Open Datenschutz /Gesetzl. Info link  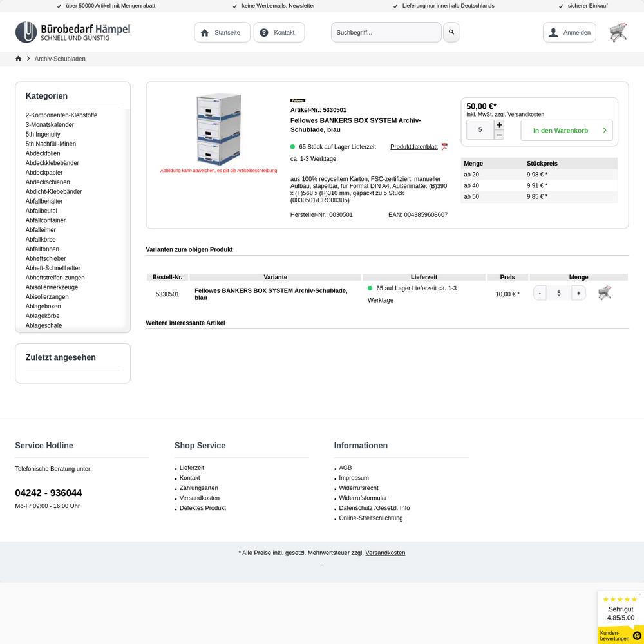[x=375, y=508]
